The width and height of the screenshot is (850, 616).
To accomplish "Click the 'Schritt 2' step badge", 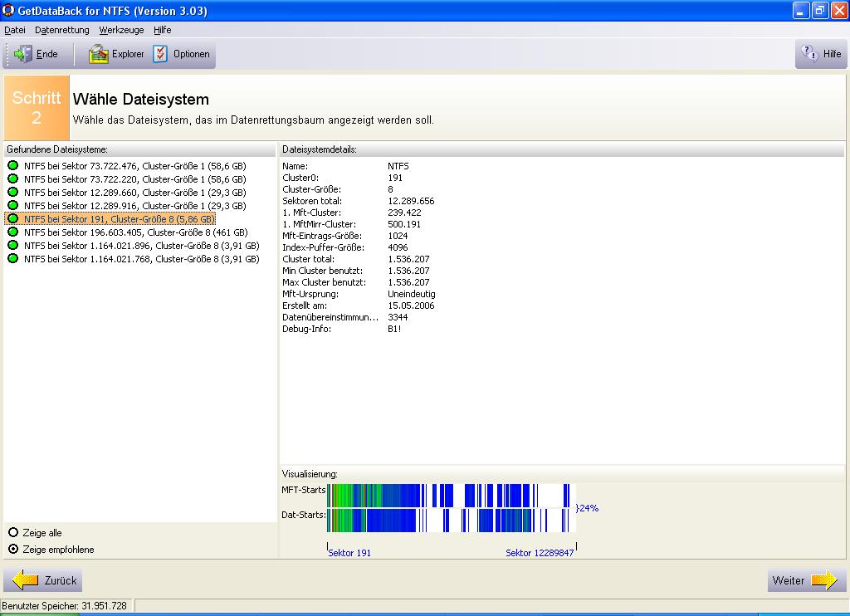I will click(37, 107).
